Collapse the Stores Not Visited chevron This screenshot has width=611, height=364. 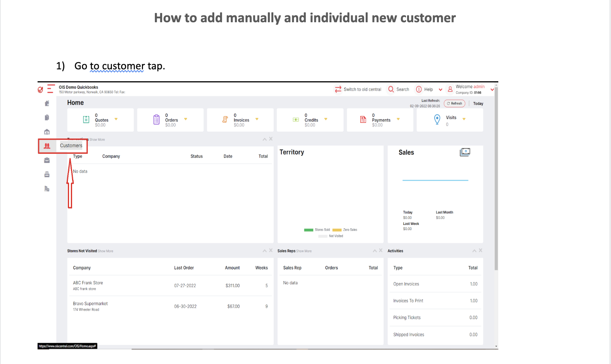coord(264,251)
